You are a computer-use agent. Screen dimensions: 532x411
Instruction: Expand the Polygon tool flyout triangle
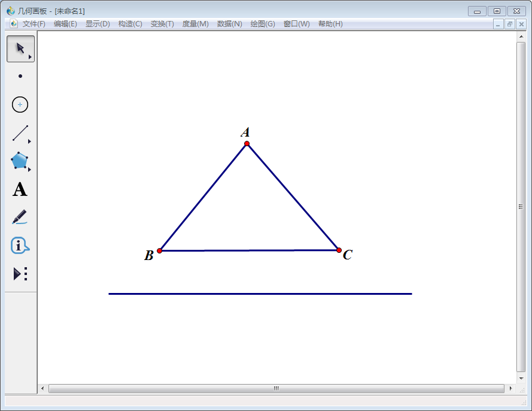point(29,170)
